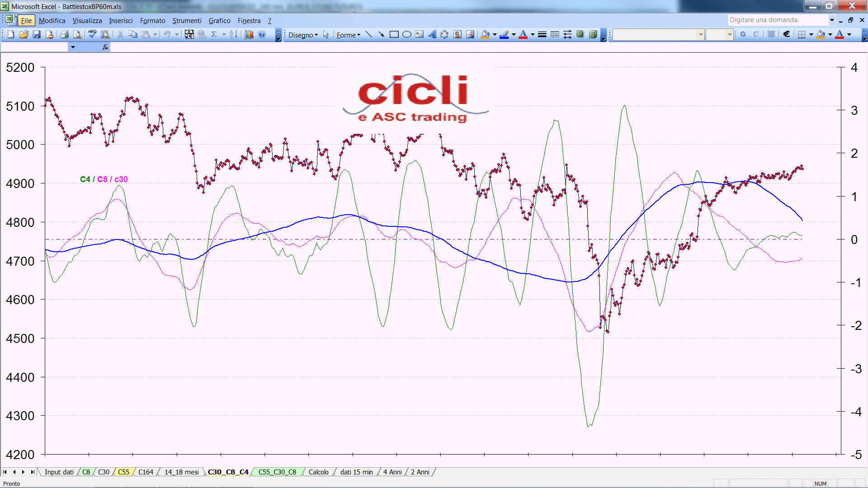Open the Modifica menu
Screen dimensions: 868x488
point(52,21)
